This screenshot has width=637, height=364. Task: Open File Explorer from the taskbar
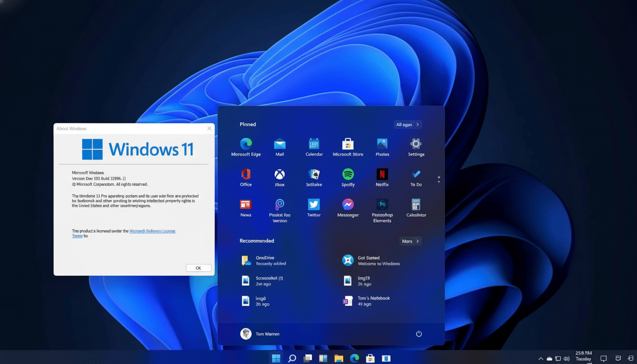click(x=338, y=358)
